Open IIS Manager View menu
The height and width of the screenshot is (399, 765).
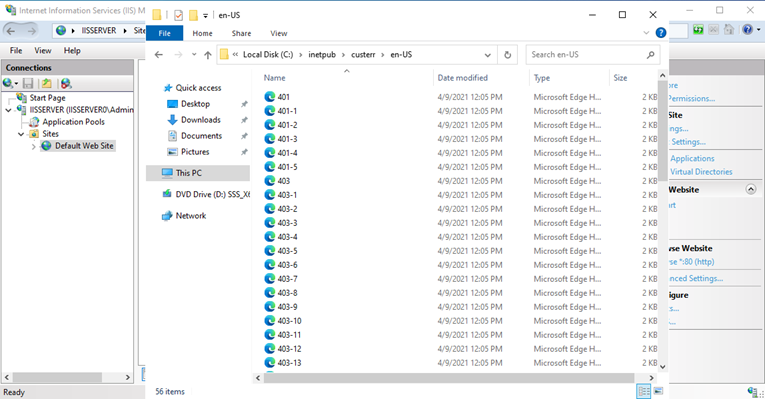tap(43, 51)
